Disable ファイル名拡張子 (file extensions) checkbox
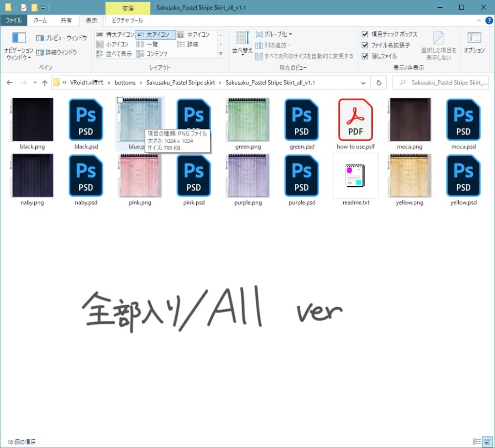The image size is (495, 448). point(365,45)
